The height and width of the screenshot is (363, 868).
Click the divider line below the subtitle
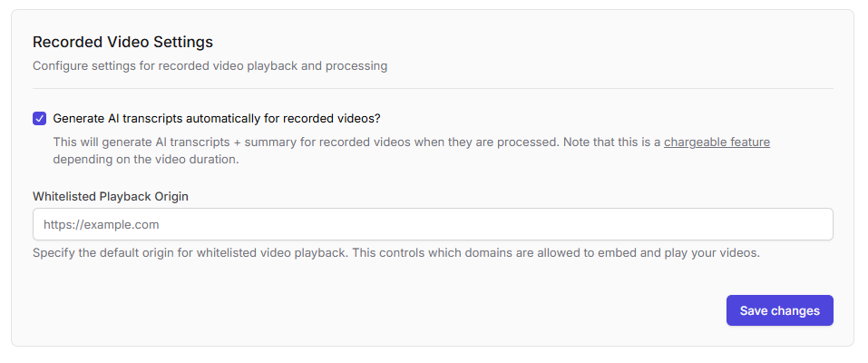[x=432, y=88]
